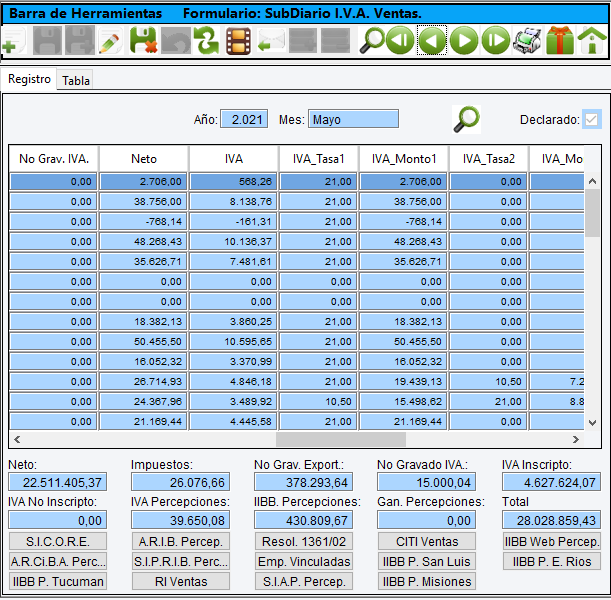Select the IVA_Tasa2 cell 10,50
611x600 pixels.
coord(489,381)
